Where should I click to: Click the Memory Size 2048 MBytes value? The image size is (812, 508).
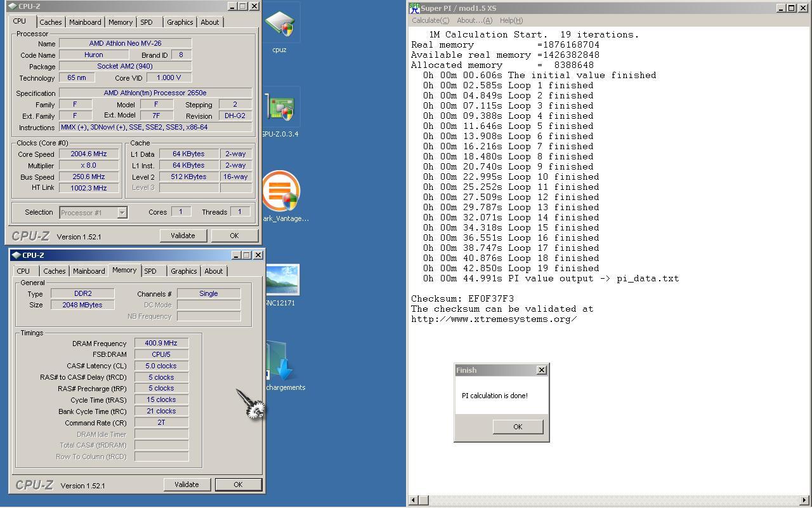[82, 305]
